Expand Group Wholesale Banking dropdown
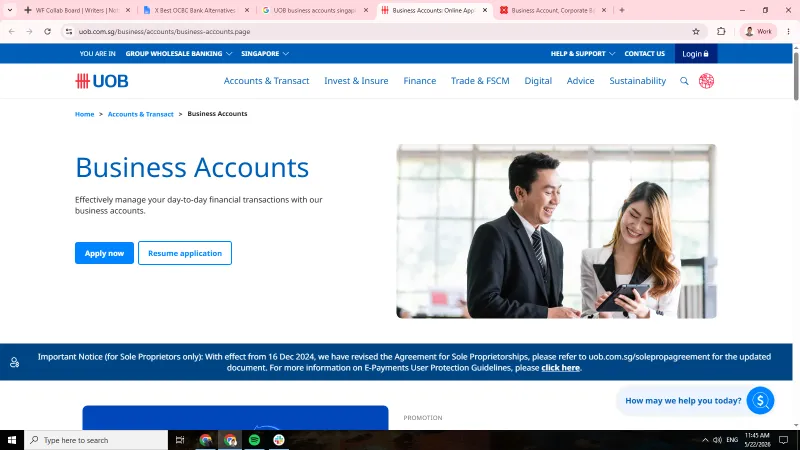Screen dimensions: 800x450 tap(179, 54)
